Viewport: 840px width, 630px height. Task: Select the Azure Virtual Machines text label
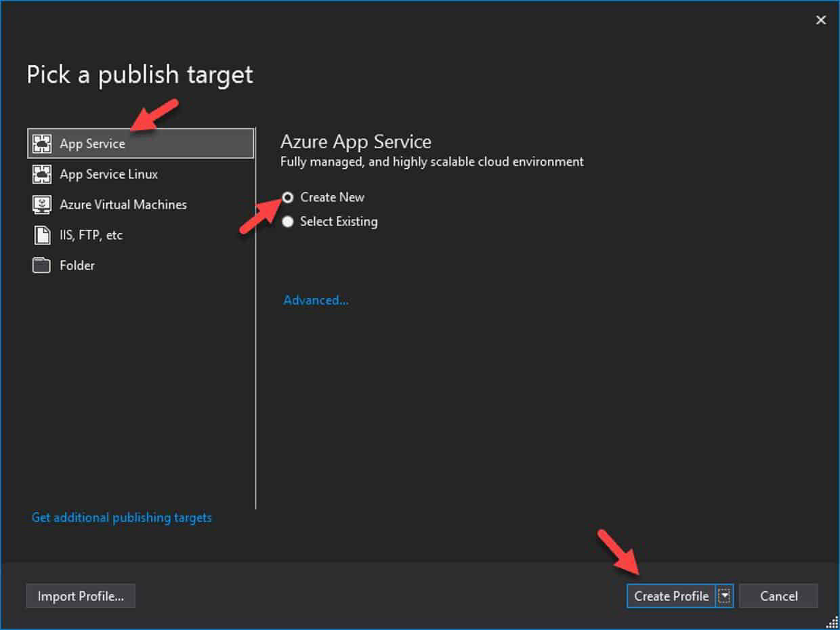pos(123,205)
